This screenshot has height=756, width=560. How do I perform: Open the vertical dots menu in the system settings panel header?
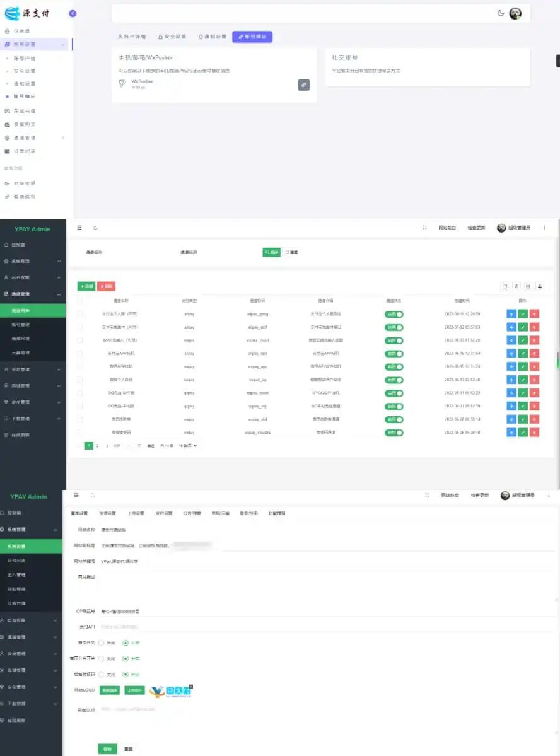[549, 495]
